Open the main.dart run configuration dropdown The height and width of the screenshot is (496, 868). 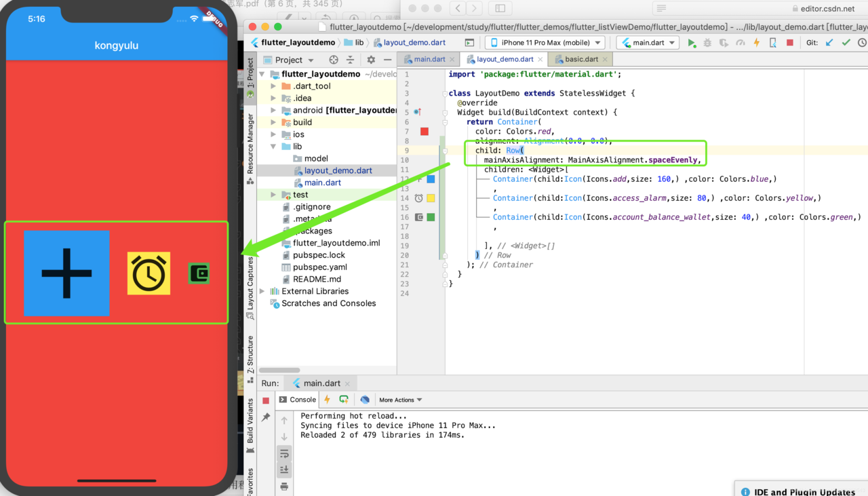point(648,42)
